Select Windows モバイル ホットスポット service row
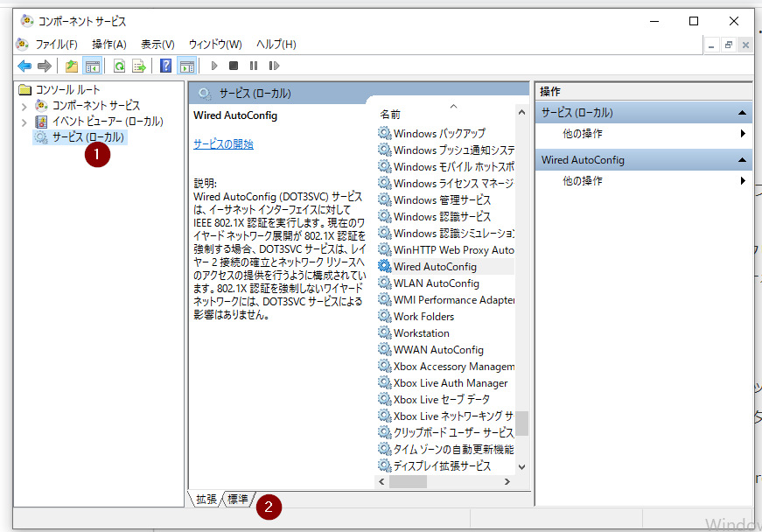Screen dimensions: 762x532 point(445,166)
